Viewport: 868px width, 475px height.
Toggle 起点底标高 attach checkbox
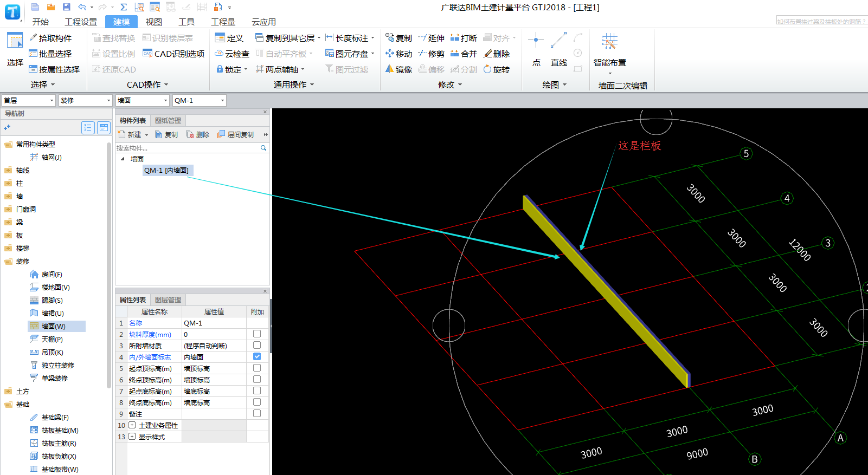[x=257, y=391]
